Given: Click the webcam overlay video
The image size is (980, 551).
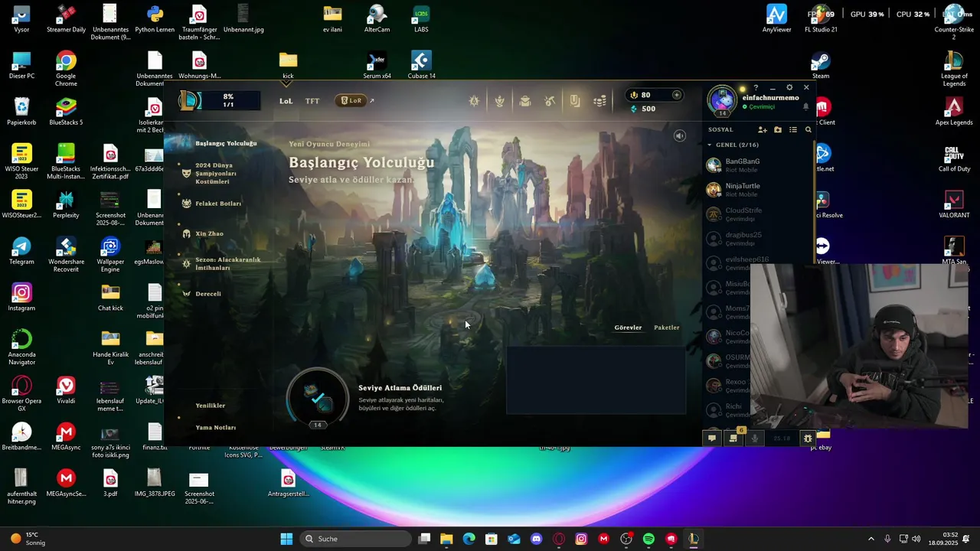Looking at the screenshot, I should point(859,346).
